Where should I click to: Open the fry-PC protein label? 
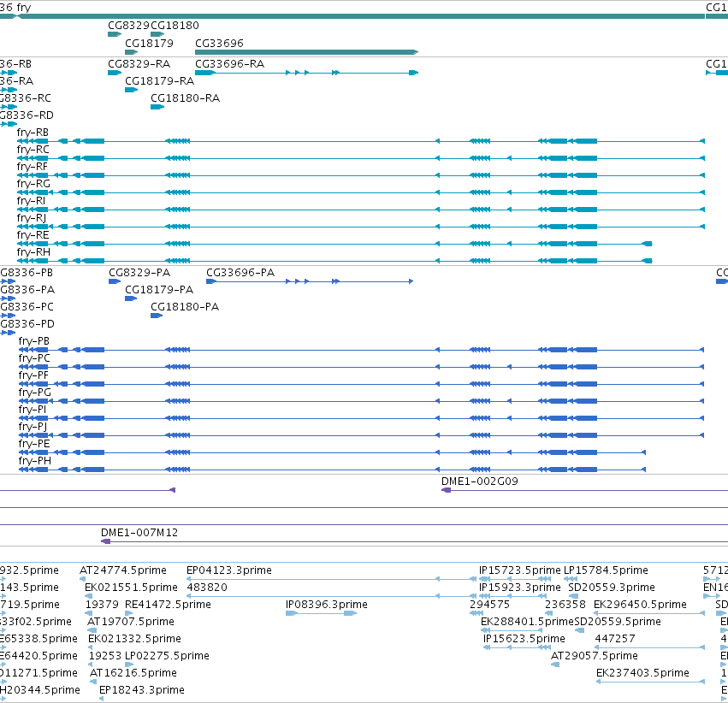(x=34, y=358)
